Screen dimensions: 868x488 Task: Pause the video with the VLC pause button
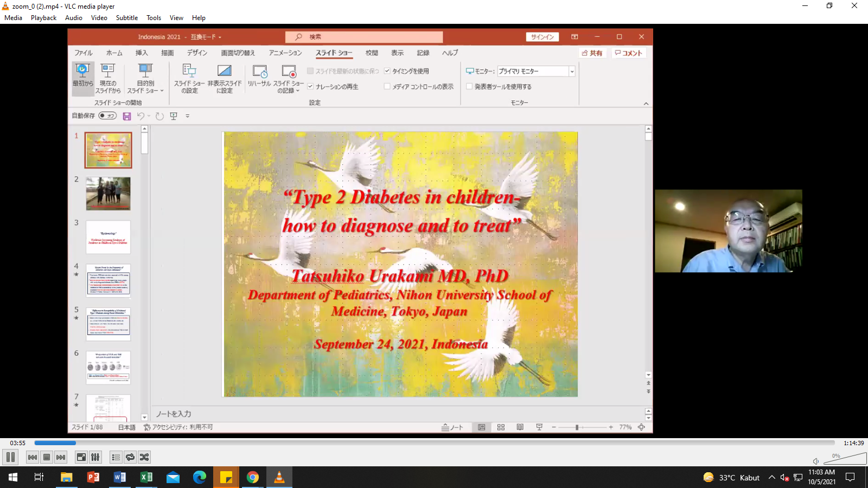[x=10, y=457]
